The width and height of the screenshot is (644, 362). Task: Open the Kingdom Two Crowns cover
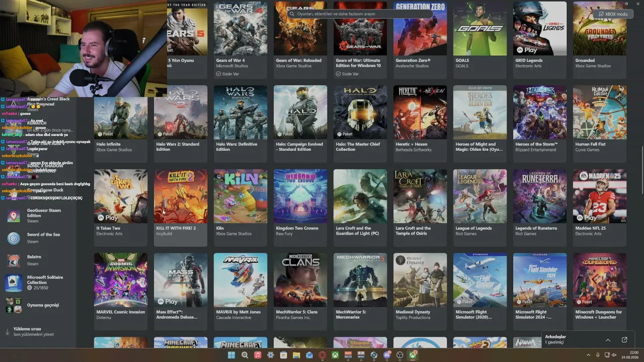tap(300, 196)
